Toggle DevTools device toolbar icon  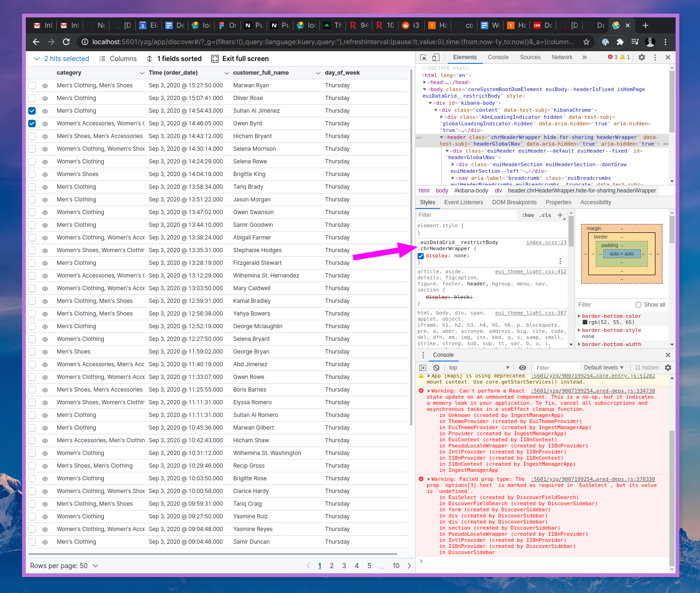tap(436, 57)
